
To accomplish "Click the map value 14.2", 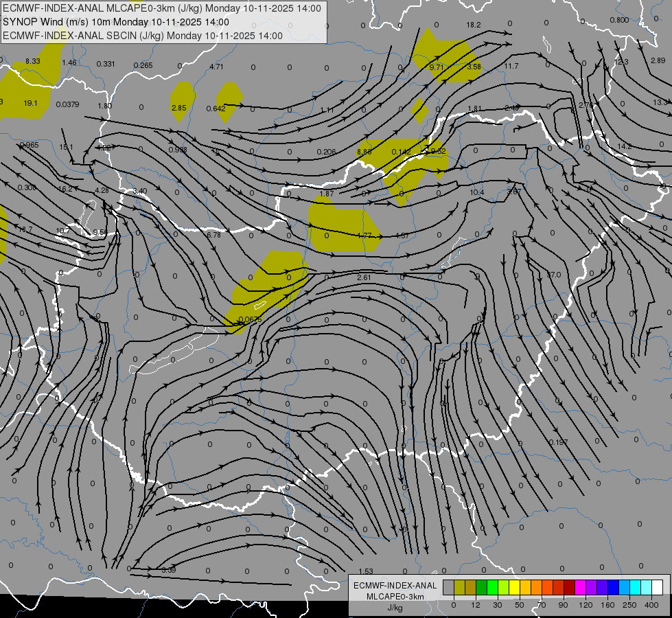I will point(625,146).
